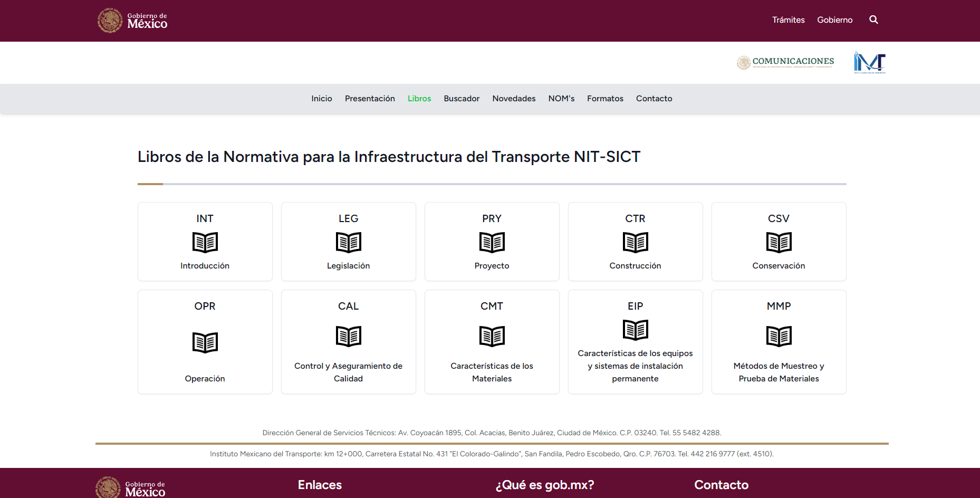Viewport: 980px width, 498px height.
Task: Open the Formatos navigation item
Action: point(605,99)
